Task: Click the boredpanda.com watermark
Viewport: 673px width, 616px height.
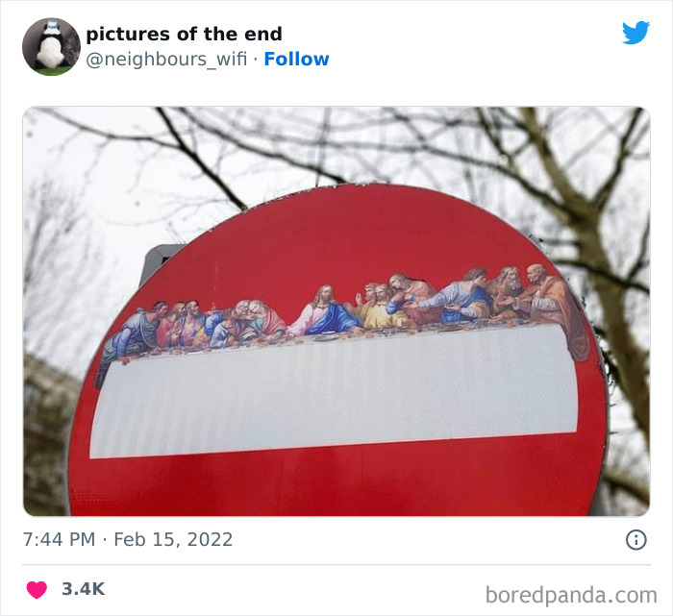Action: [x=571, y=595]
